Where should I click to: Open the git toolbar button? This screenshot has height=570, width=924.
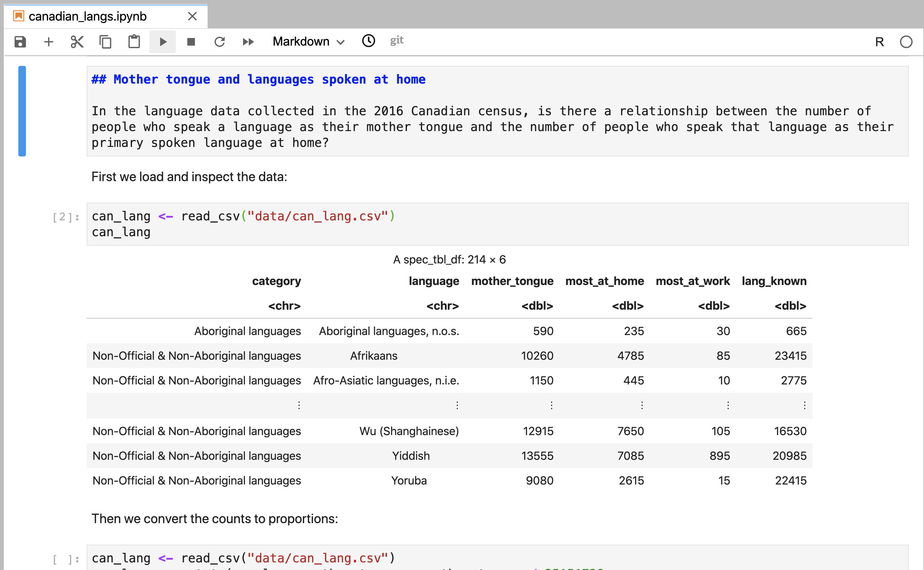(x=396, y=40)
